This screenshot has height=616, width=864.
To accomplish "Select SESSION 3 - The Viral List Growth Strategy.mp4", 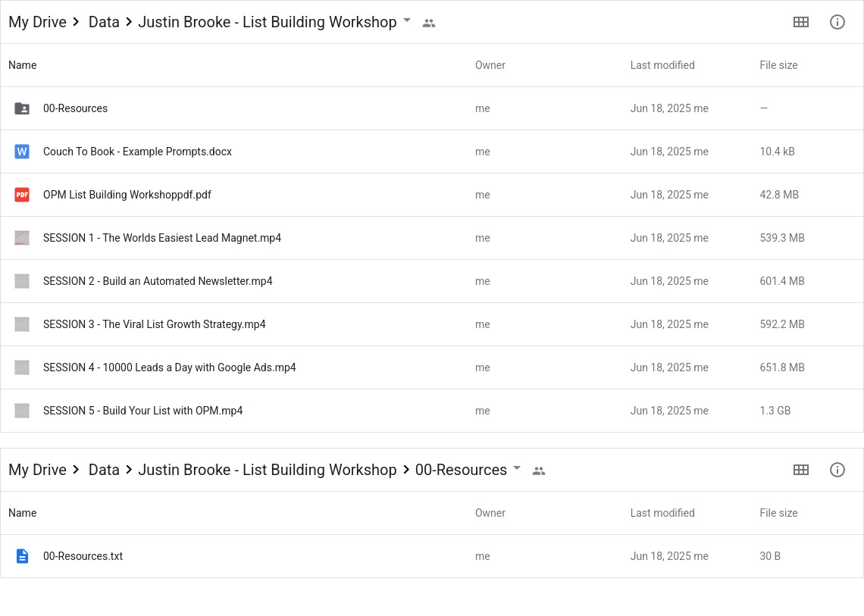I will point(155,324).
